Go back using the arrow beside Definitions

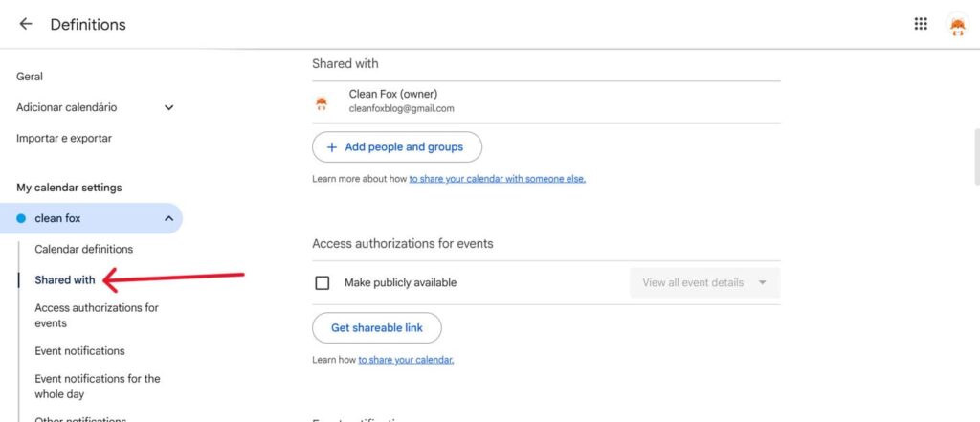click(x=25, y=24)
